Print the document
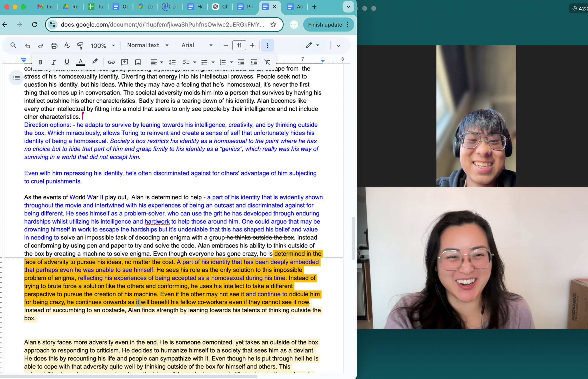588x379 pixels. [54, 46]
